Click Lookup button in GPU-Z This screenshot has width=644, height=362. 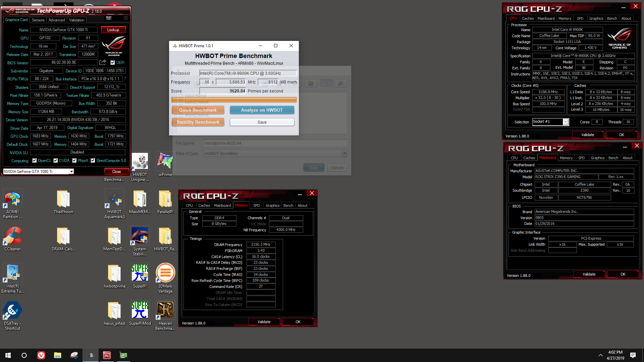pos(113,30)
